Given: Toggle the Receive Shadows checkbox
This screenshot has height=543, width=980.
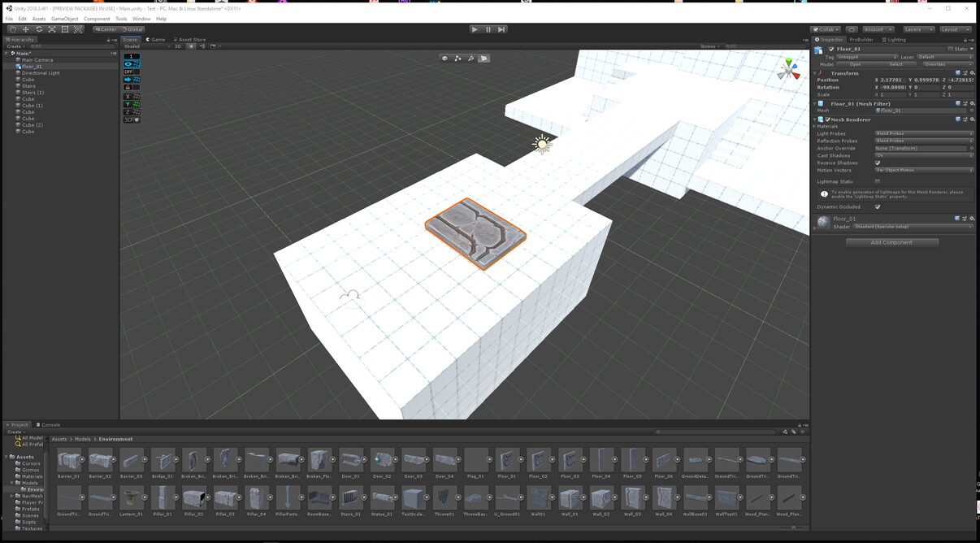Looking at the screenshot, I should coord(877,163).
